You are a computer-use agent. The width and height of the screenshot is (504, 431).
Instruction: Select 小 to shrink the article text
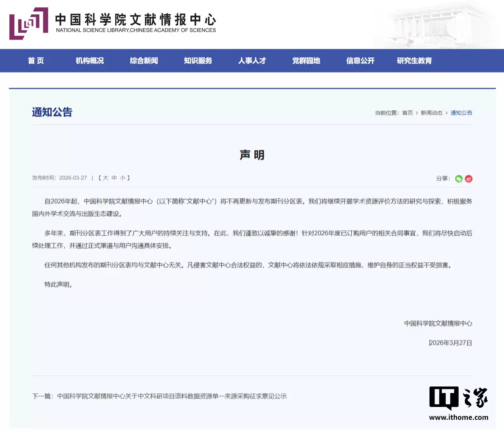tap(123, 177)
